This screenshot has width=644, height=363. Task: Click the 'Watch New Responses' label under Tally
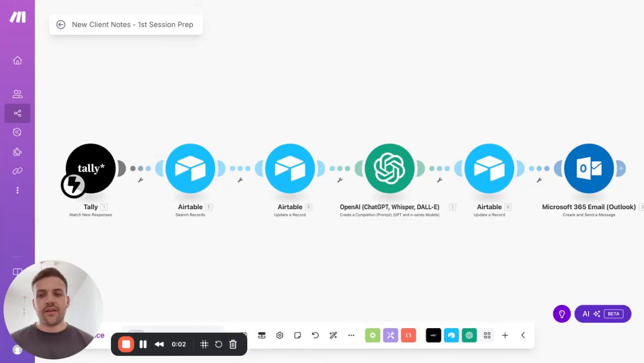(x=90, y=215)
